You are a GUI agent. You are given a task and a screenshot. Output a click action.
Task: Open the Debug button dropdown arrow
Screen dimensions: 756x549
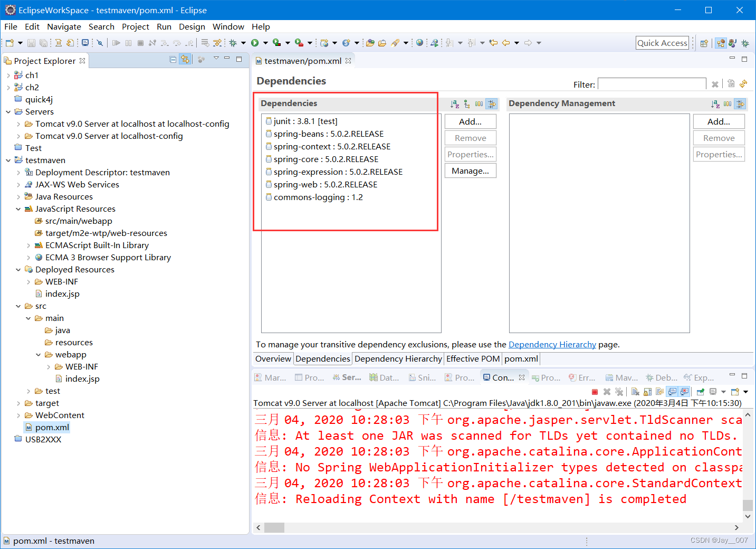click(x=243, y=43)
